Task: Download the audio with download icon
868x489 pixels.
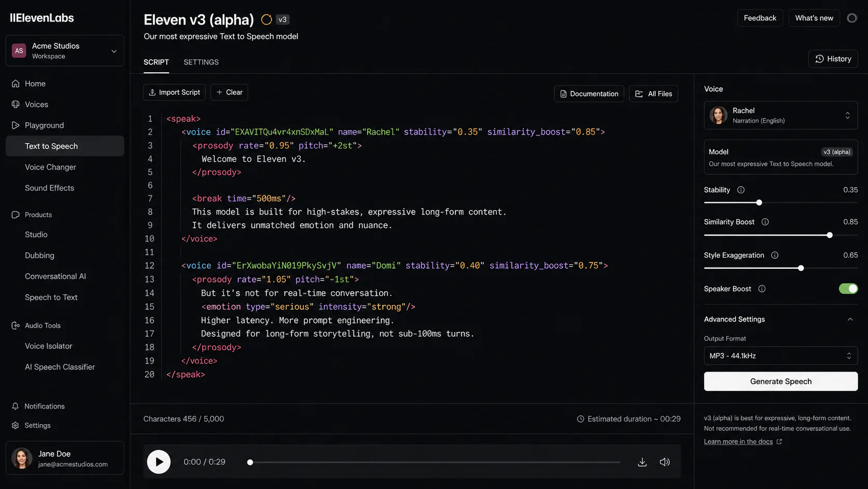Action: click(x=642, y=462)
